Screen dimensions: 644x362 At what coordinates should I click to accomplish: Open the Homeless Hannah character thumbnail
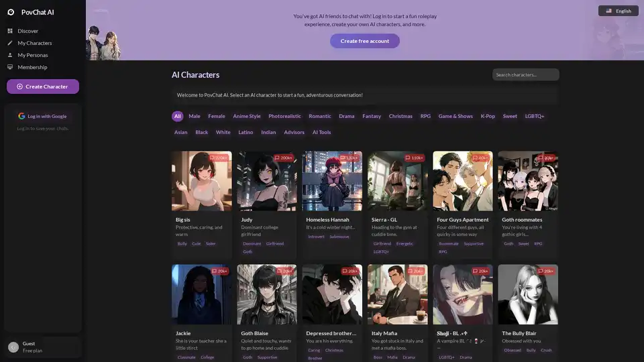[x=332, y=181]
